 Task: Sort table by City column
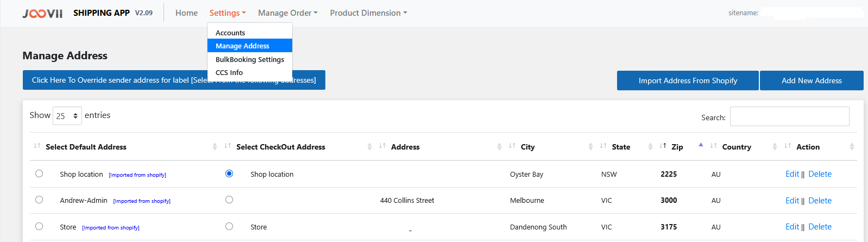coord(527,147)
